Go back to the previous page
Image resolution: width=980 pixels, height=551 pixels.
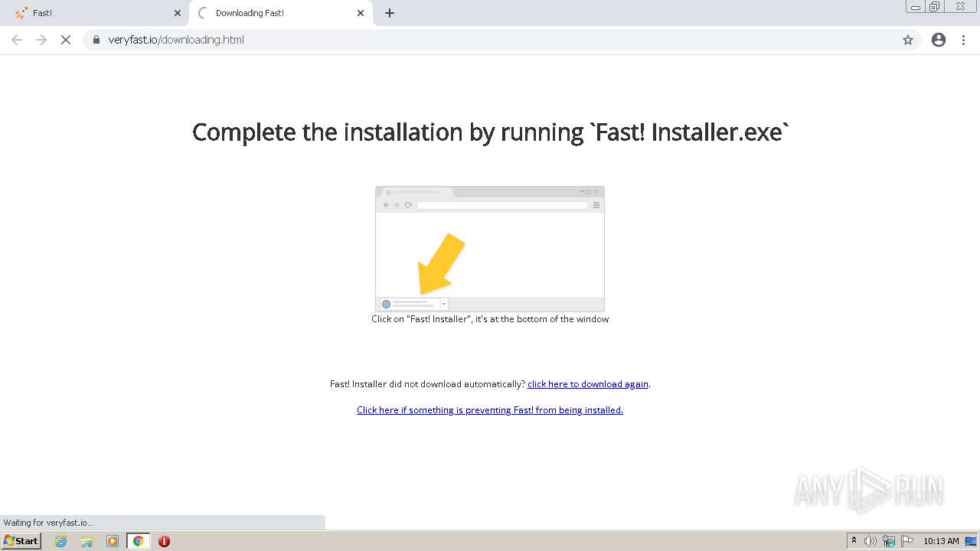[x=17, y=40]
